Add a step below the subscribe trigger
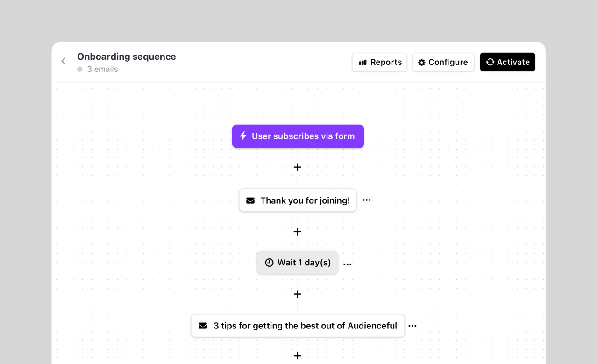Image resolution: width=598 pixels, height=364 pixels. (298, 167)
